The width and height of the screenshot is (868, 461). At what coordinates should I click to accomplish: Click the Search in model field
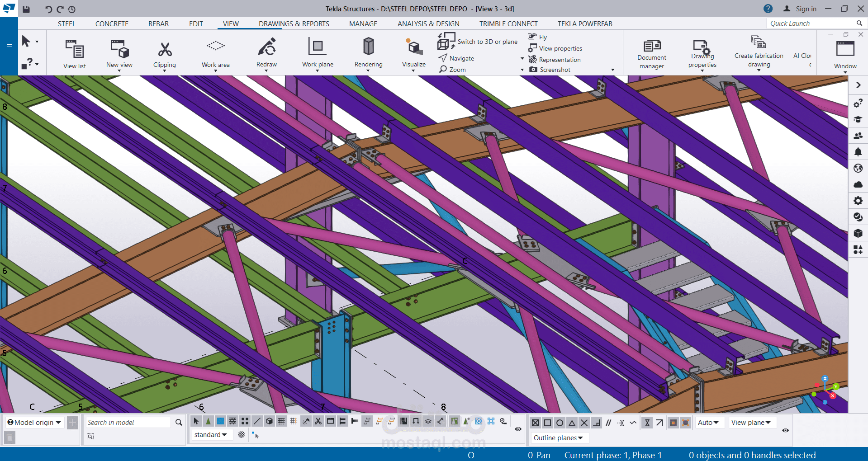click(x=128, y=423)
